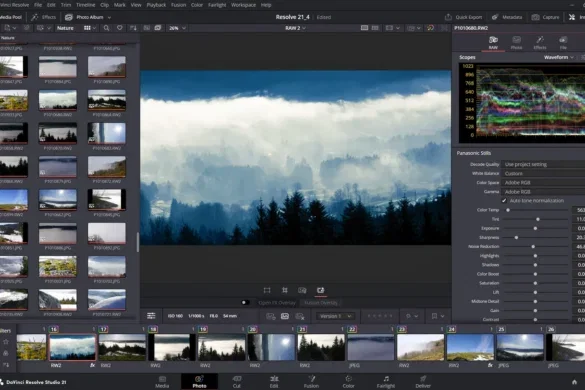Image resolution: width=585 pixels, height=390 pixels.
Task: Switch to the Effects inspector tab
Action: point(540,43)
